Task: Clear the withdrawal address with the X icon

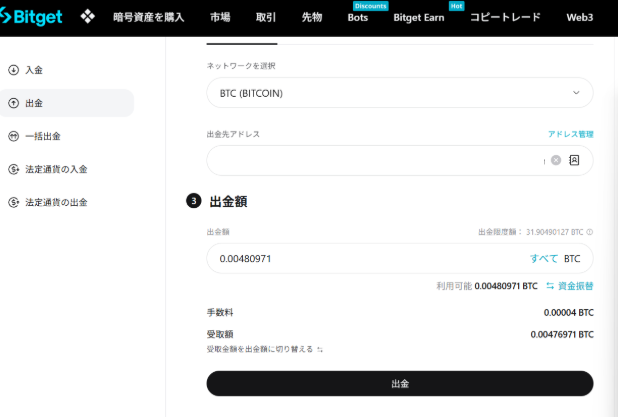Action: click(556, 160)
